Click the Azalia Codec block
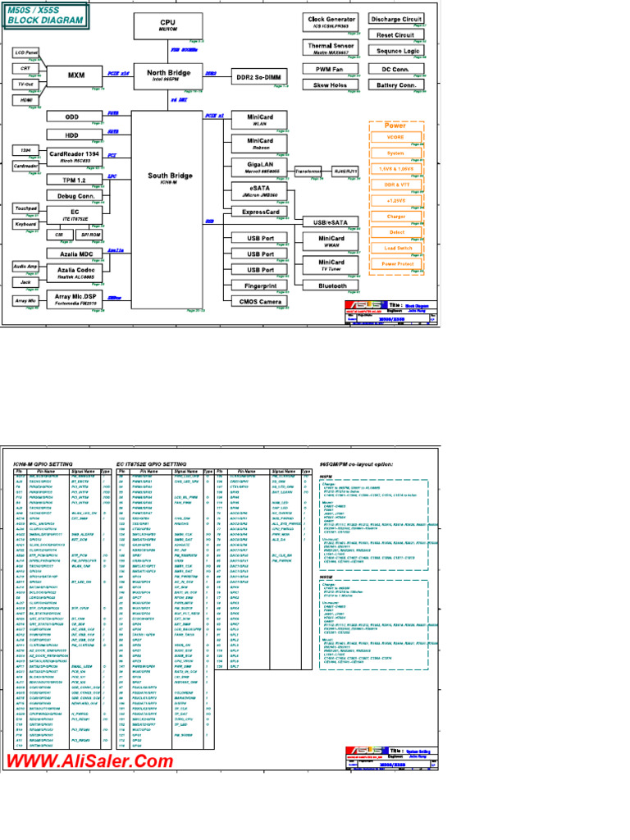Viewport: 630px width, 840px height. pyautogui.click(x=75, y=272)
